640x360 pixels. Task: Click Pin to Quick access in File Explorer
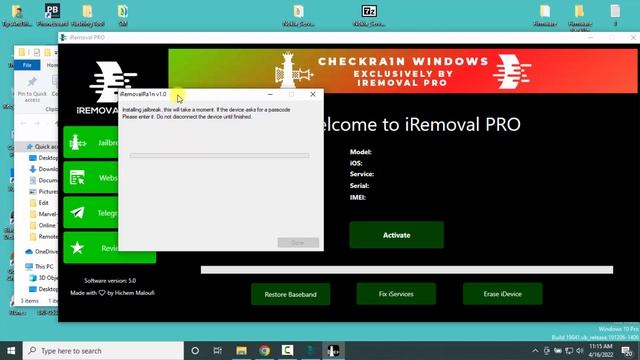[32, 89]
